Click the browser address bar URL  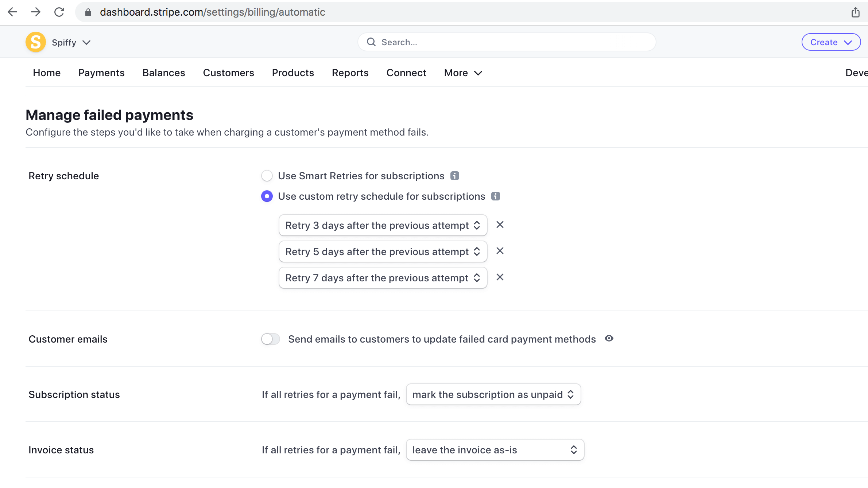coord(213,12)
